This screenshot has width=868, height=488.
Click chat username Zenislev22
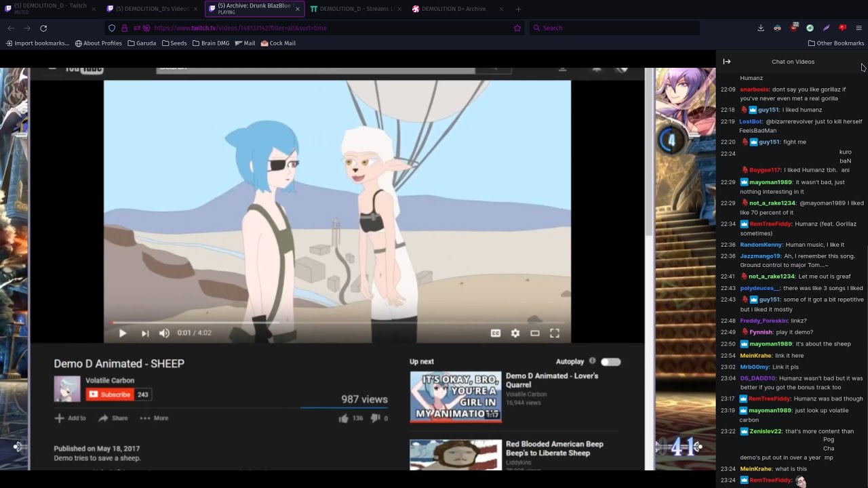click(766, 431)
